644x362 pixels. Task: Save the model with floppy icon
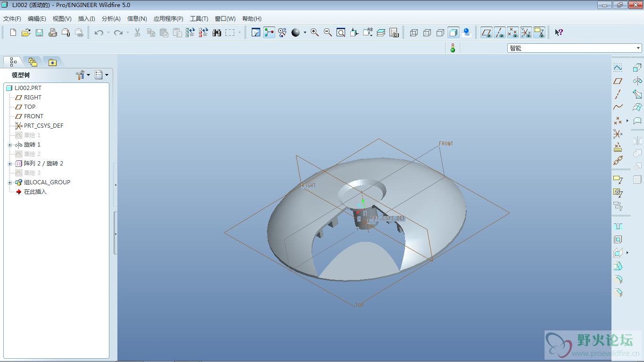click(39, 33)
